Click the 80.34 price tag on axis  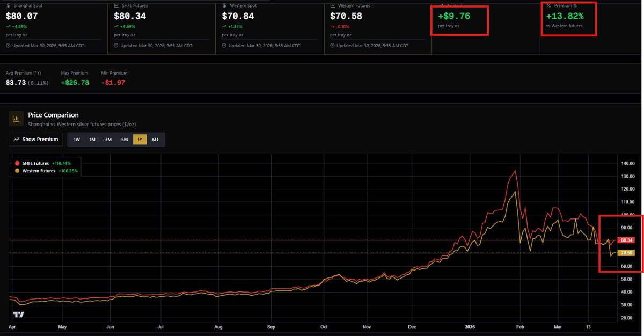(626, 240)
